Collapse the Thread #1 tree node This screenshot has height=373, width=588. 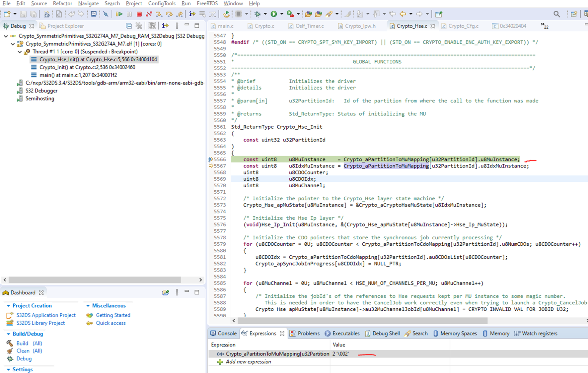[x=19, y=51]
